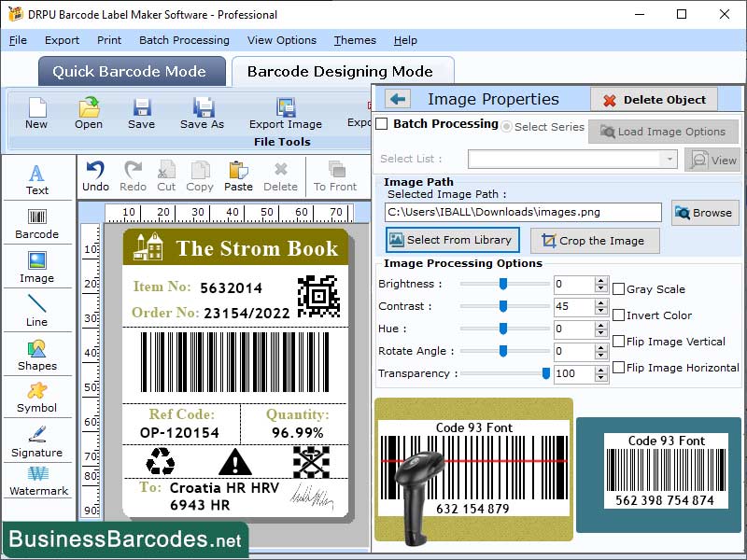Decrease Rotate Angle with down arrow

point(601,356)
